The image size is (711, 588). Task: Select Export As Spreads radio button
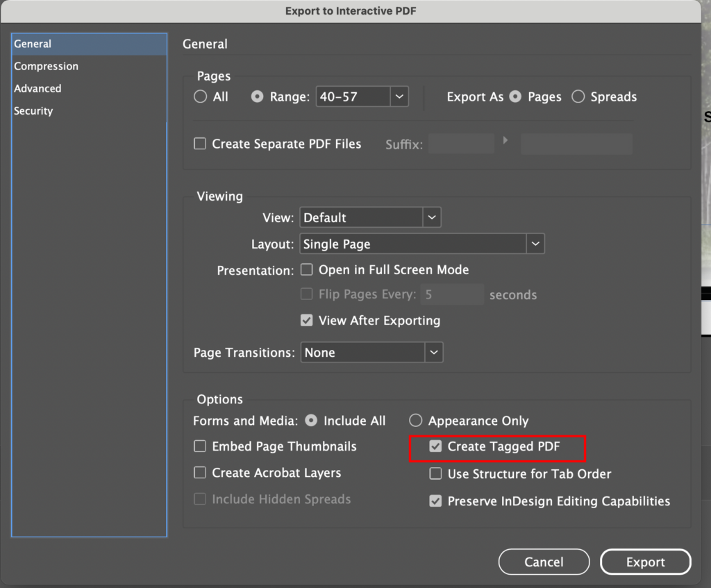(578, 97)
